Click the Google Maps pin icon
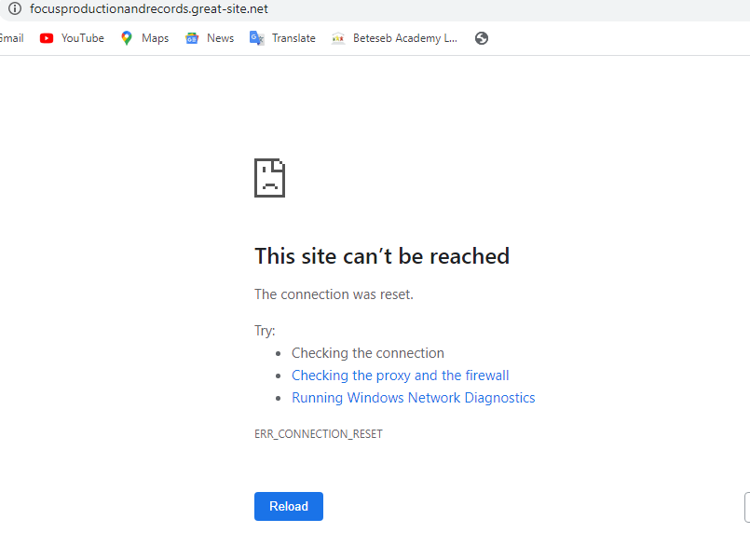 pyautogui.click(x=127, y=38)
